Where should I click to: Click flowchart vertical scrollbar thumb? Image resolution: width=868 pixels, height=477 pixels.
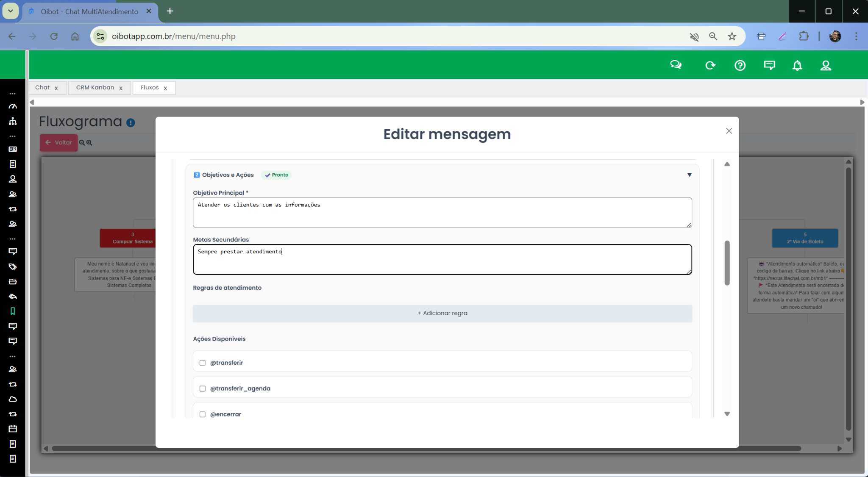click(849, 299)
